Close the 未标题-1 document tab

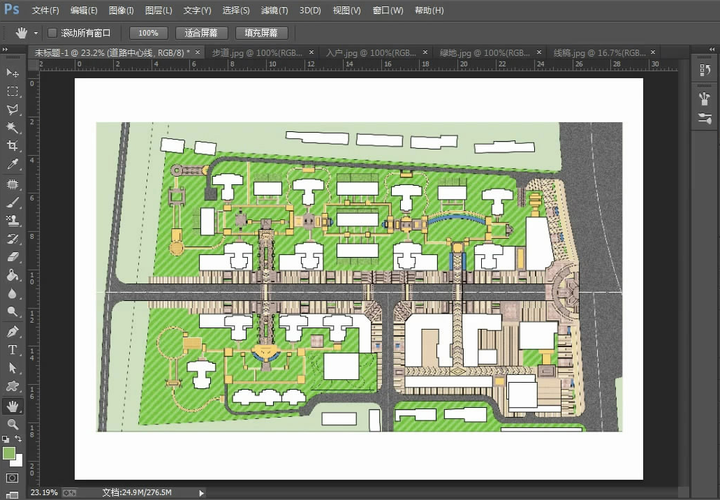pyautogui.click(x=197, y=52)
